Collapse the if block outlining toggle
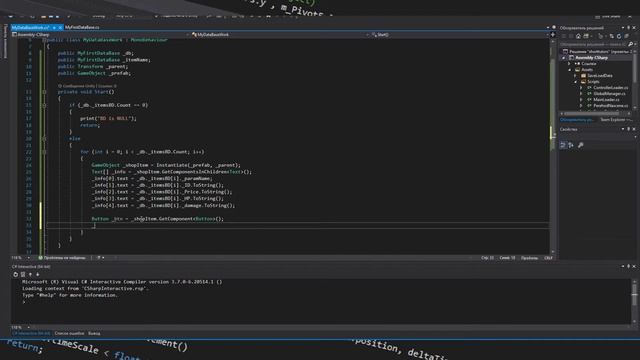Image resolution: width=640 pixels, height=360 pixels. tap(44, 105)
